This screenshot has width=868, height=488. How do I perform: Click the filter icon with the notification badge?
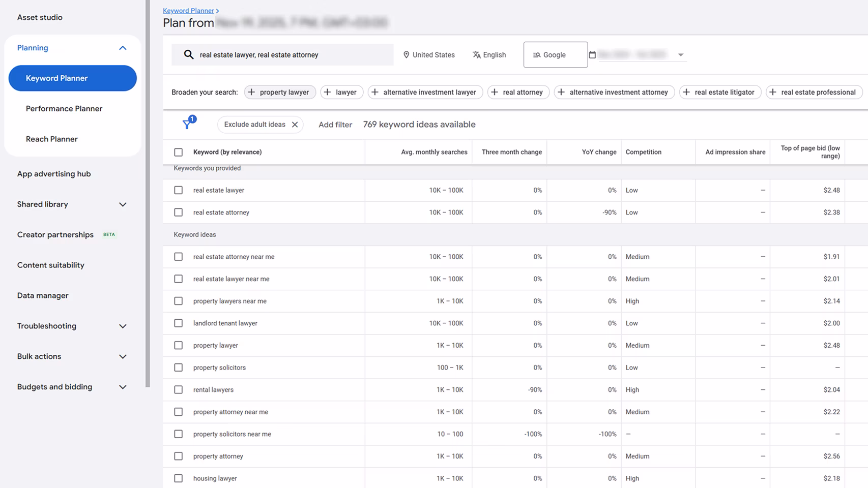point(187,125)
